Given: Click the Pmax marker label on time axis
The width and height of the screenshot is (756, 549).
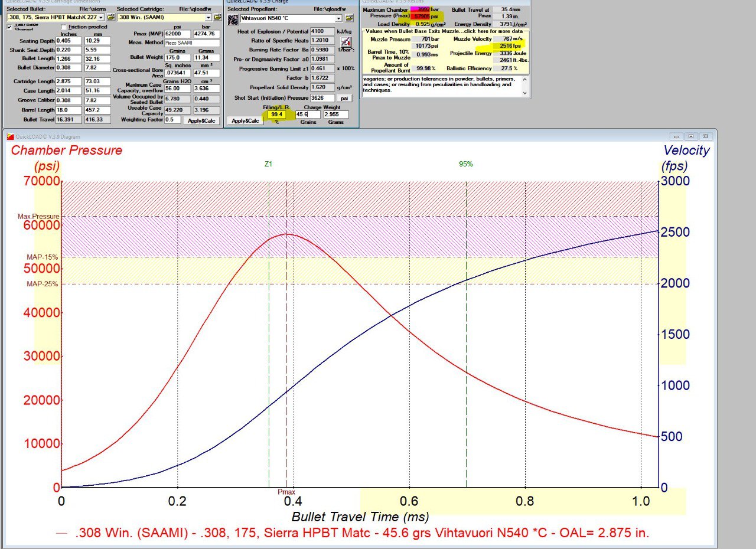Looking at the screenshot, I should tap(286, 492).
